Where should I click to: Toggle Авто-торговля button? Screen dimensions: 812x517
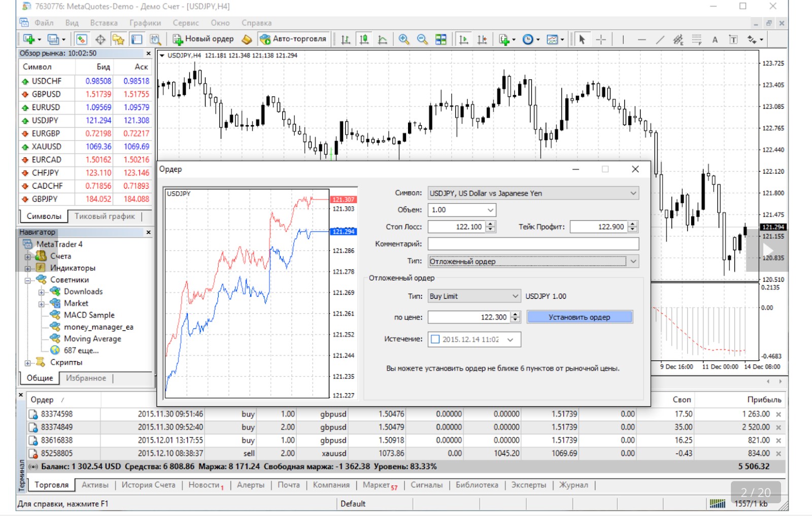[293, 39]
